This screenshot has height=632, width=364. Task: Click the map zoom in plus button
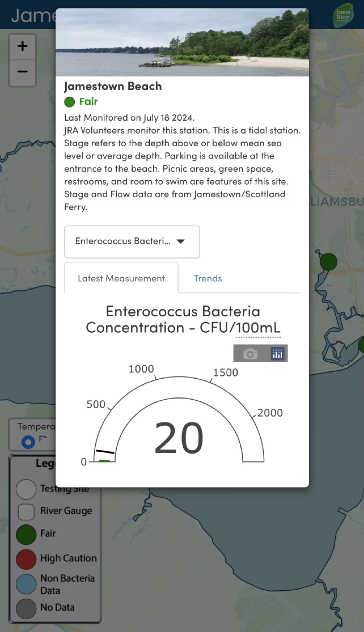(22, 46)
